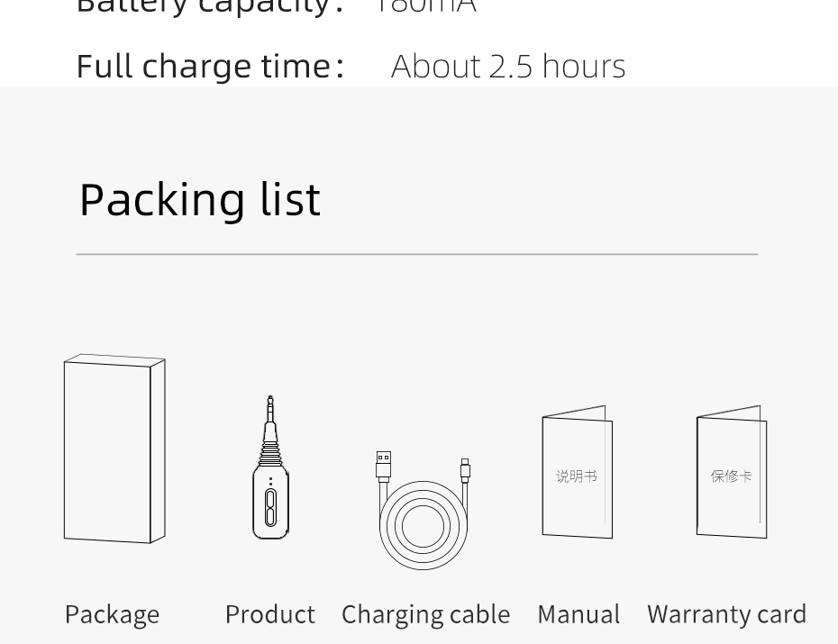Click the Chinese text on the manual
This screenshot has width=838, height=644.
tap(576, 476)
